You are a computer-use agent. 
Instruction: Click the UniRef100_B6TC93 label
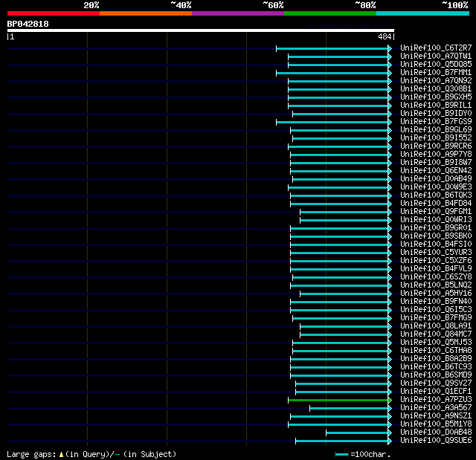point(436,367)
